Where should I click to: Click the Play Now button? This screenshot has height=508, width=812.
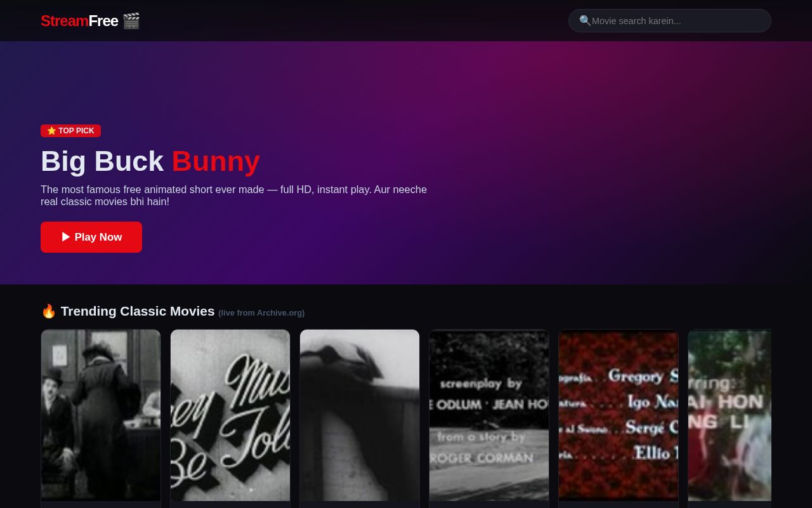pyautogui.click(x=91, y=237)
